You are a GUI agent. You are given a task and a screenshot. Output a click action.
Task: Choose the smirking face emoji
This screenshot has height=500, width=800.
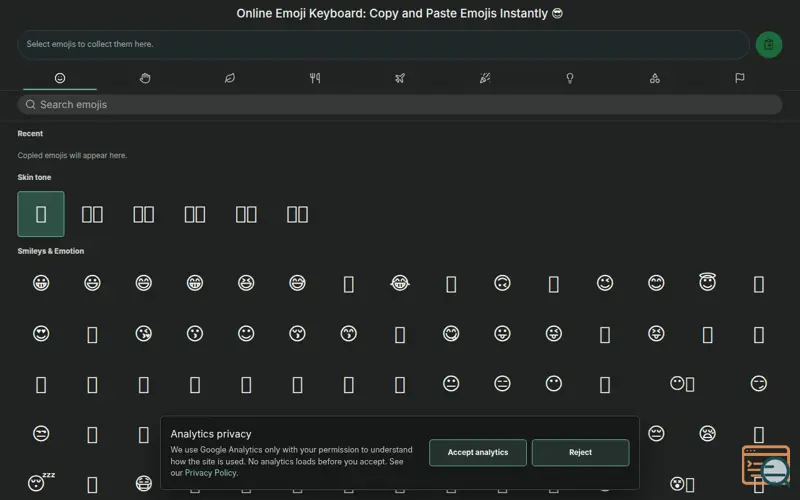tap(759, 383)
